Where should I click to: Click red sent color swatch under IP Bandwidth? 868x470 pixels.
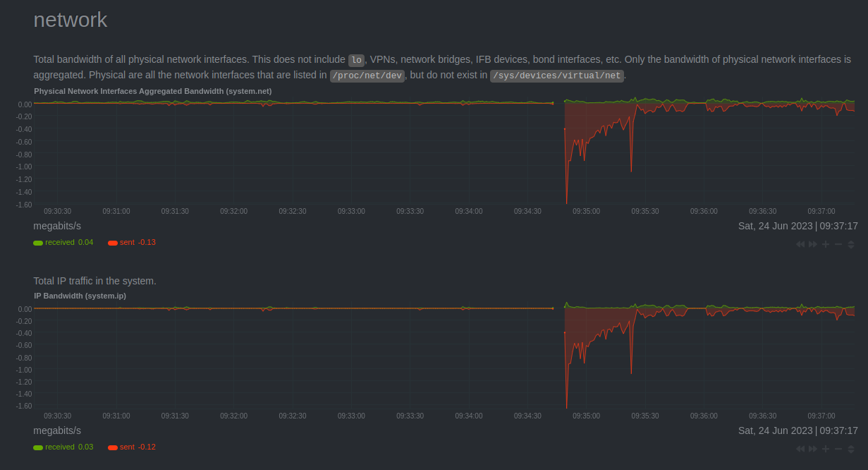point(113,447)
